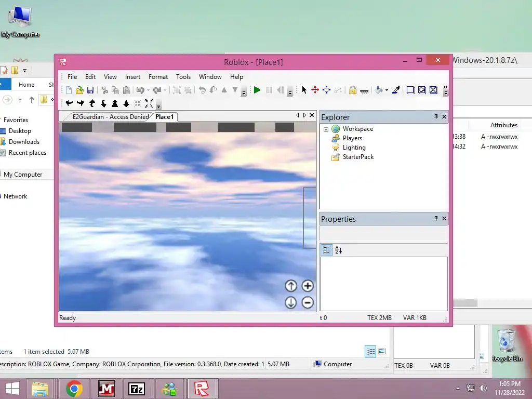Select the Paint bucket fill tool
Screen dimensions: 532x399
pos(379,90)
